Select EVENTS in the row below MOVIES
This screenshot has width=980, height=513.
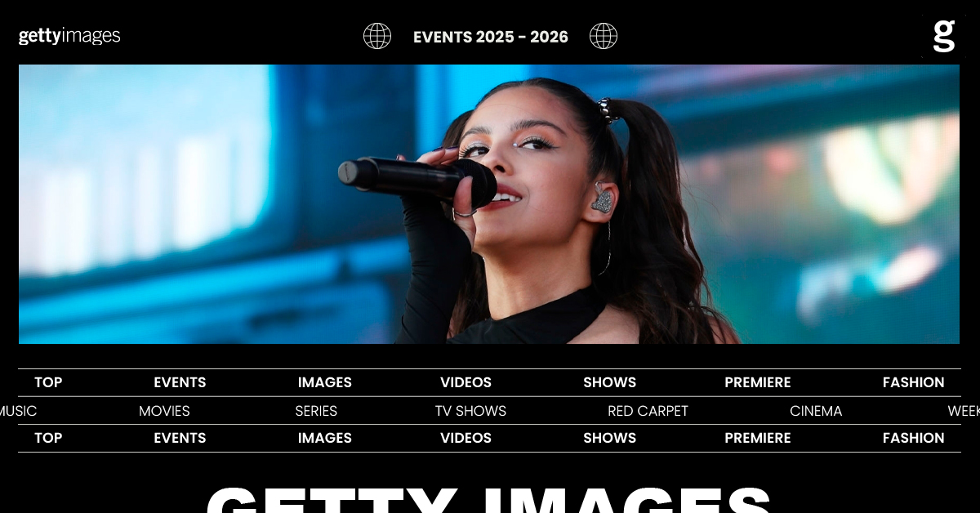pos(180,438)
